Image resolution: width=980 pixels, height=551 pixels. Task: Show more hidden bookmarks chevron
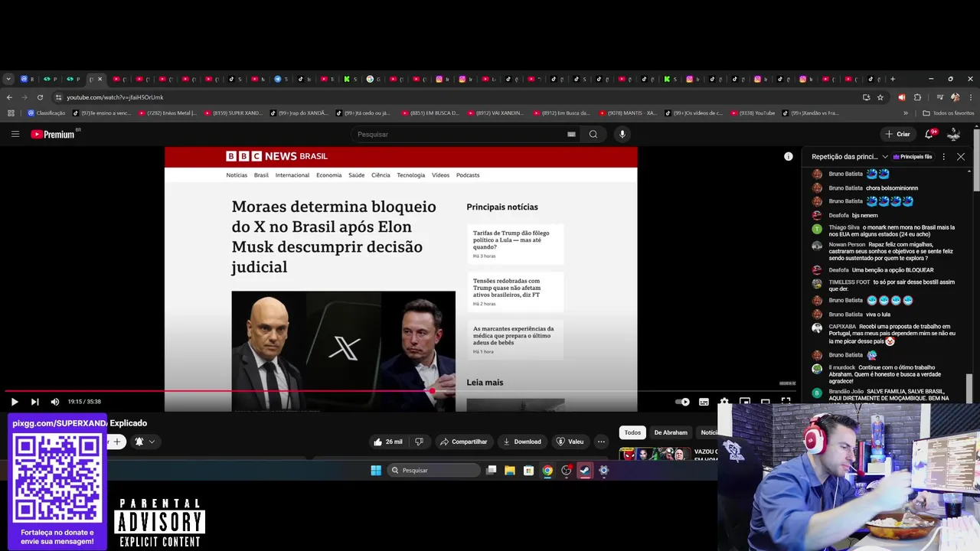pyautogui.click(x=906, y=113)
